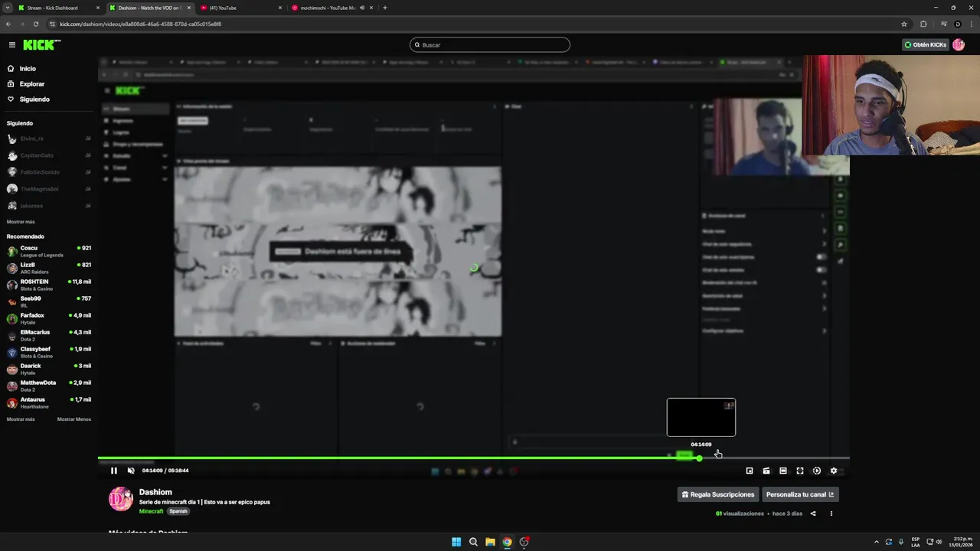Open followed channel FelloSinSonido

click(49, 172)
